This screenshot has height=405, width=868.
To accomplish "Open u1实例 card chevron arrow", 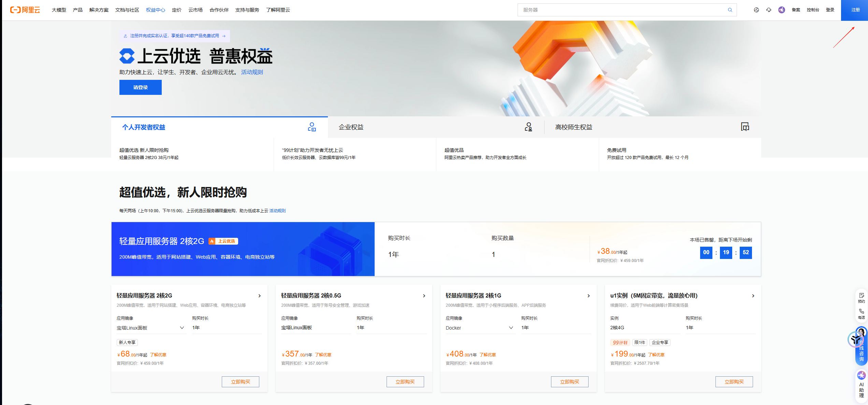I will [753, 296].
